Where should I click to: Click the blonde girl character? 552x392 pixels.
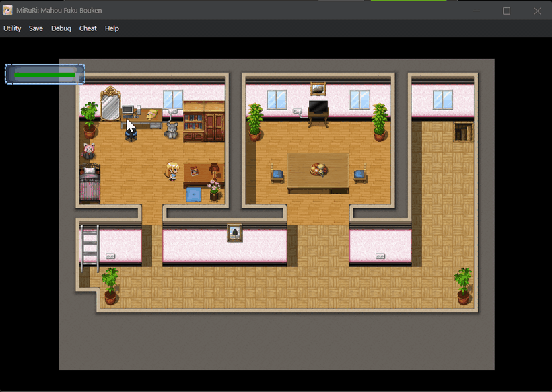[172, 171]
